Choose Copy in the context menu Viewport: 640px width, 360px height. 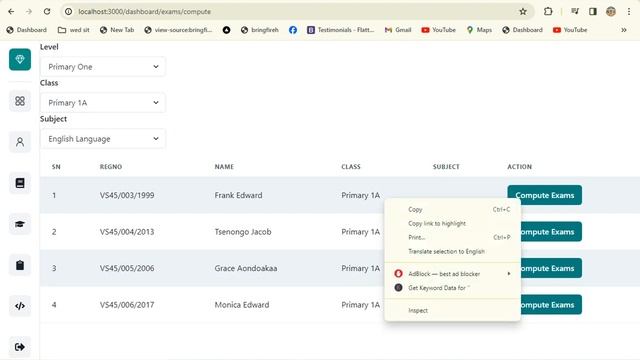tap(452, 209)
